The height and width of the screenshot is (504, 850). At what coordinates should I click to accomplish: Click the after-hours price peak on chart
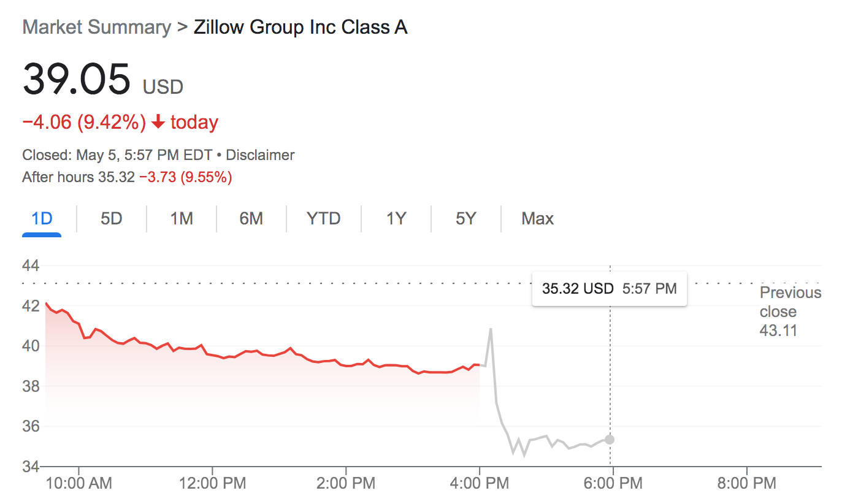coord(491,329)
